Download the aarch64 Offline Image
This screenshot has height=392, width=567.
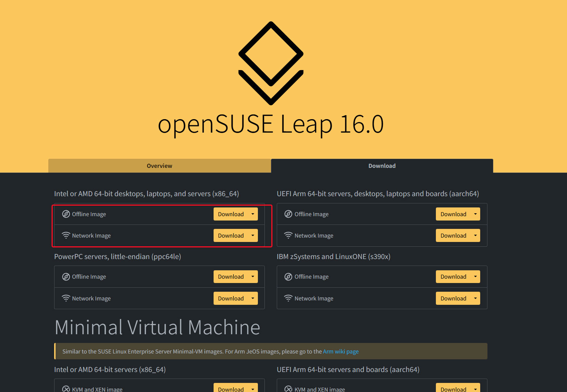[453, 214]
